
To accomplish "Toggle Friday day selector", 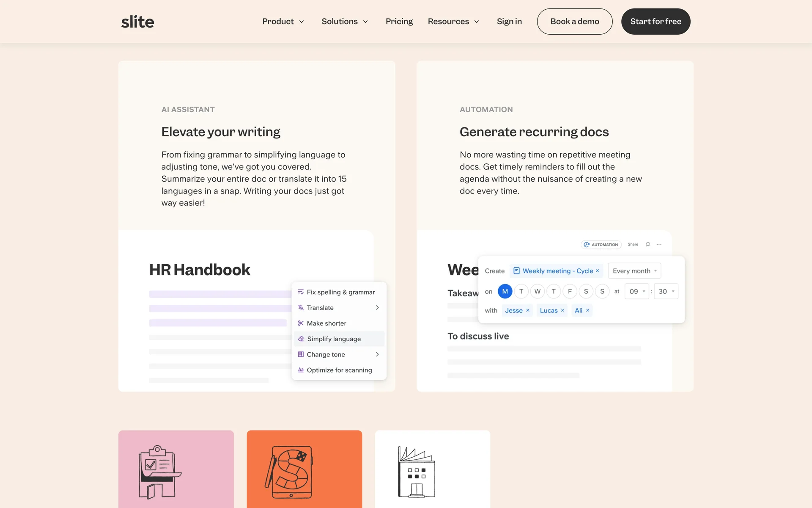I will (570, 291).
